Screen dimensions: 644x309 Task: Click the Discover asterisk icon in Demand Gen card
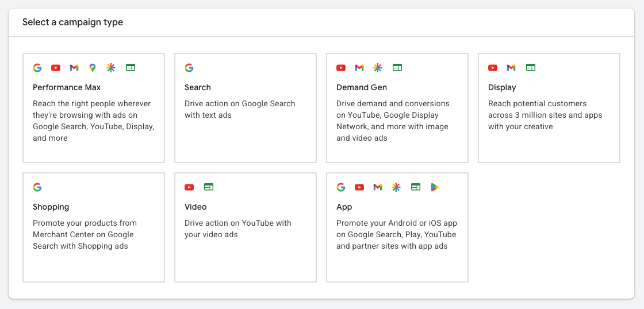(378, 68)
